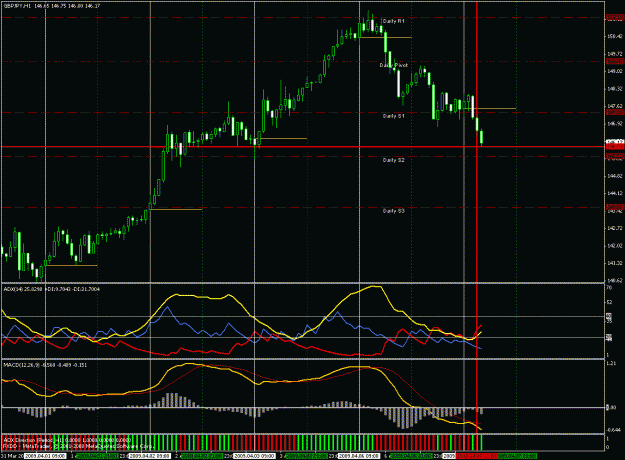Click the 149.02 price axis value

pos(615,71)
